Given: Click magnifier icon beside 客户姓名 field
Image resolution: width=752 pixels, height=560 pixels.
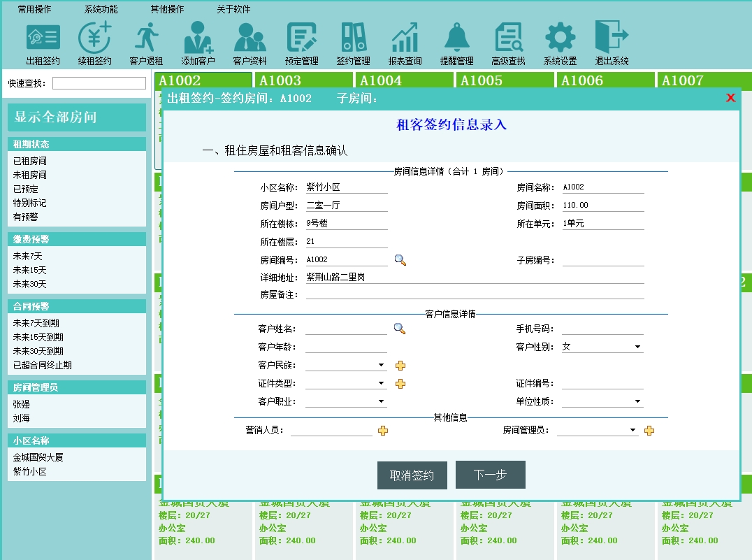Looking at the screenshot, I should (x=400, y=329).
